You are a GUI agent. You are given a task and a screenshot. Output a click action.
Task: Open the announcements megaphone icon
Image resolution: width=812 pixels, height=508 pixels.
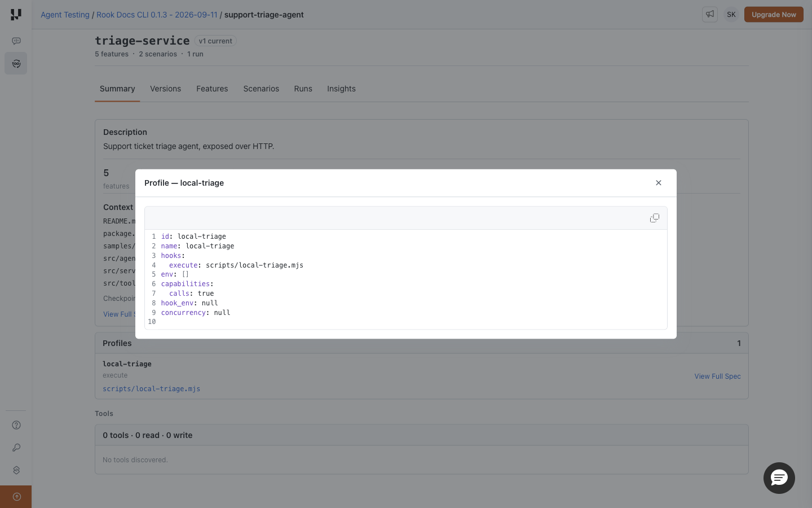point(710,15)
